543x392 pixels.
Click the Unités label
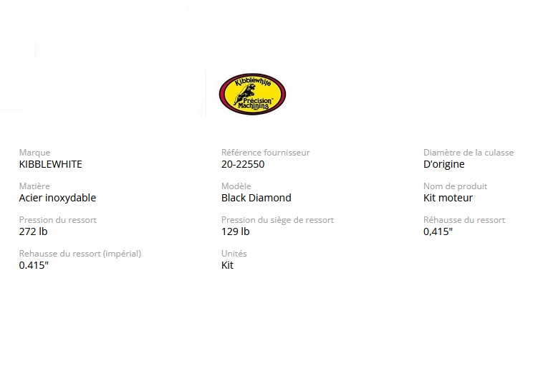(x=234, y=254)
